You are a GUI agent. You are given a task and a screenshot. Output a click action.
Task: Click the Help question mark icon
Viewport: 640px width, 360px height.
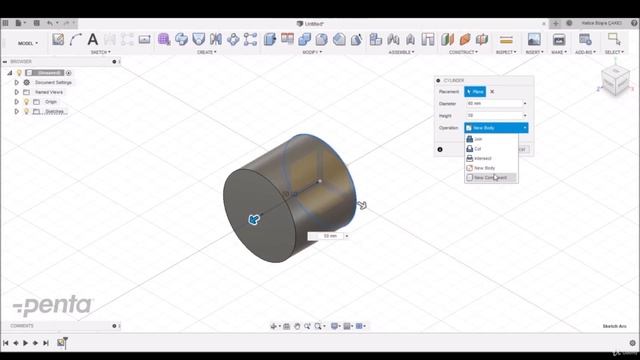point(634,23)
